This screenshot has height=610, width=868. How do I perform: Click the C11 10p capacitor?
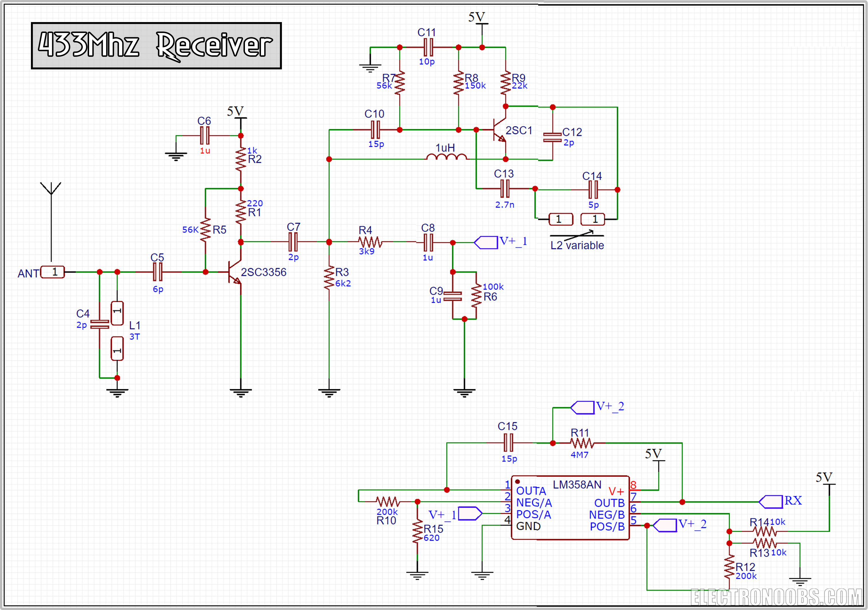coord(428,47)
